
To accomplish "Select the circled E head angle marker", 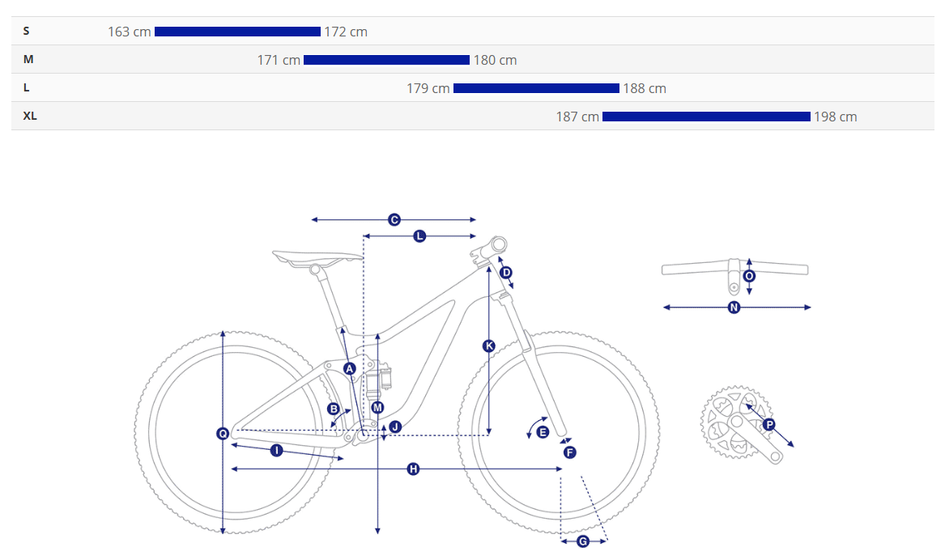I will click(x=543, y=432).
